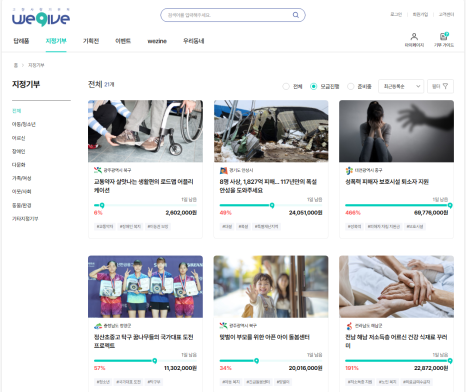Open the 이벤트 menu tab

click(x=123, y=41)
